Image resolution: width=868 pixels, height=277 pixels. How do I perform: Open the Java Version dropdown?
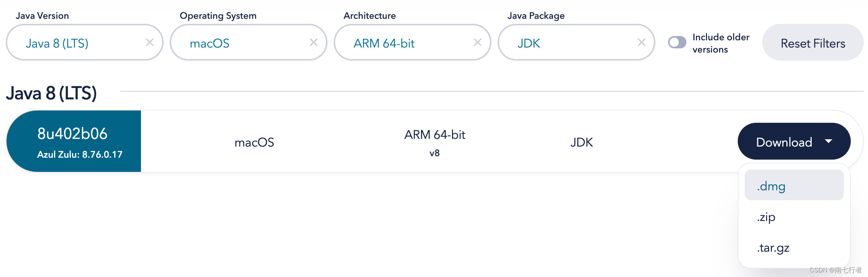(85, 42)
